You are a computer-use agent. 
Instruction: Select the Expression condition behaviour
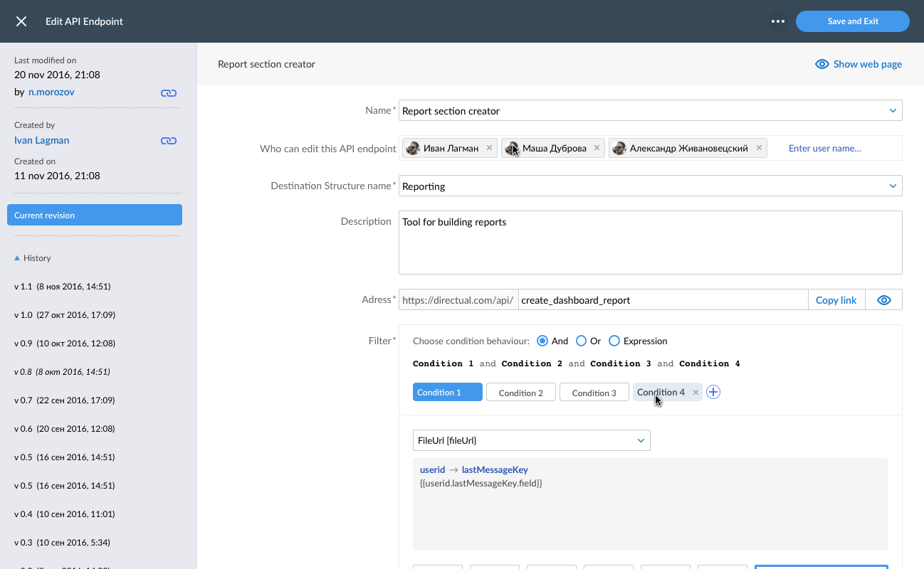point(614,341)
